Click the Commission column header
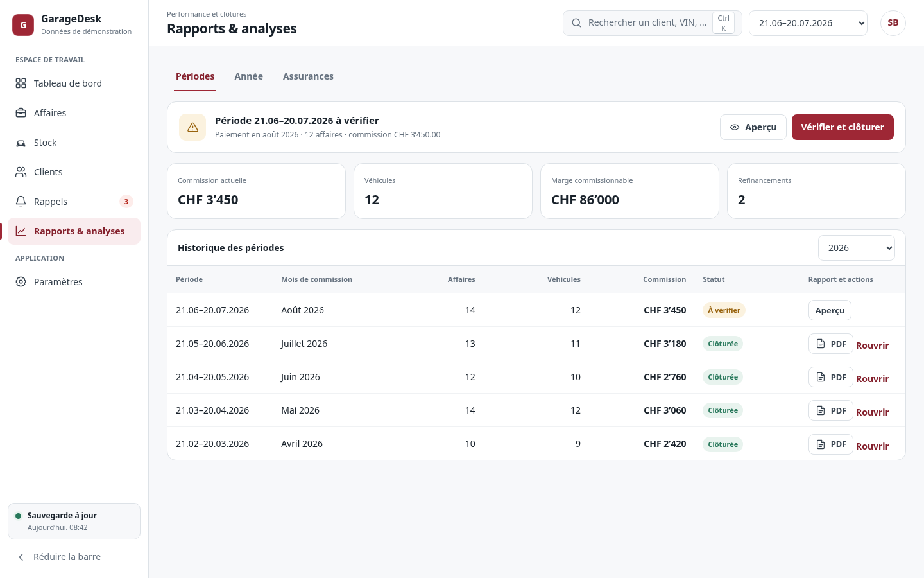Screen dimensions: 924x578 (664, 279)
